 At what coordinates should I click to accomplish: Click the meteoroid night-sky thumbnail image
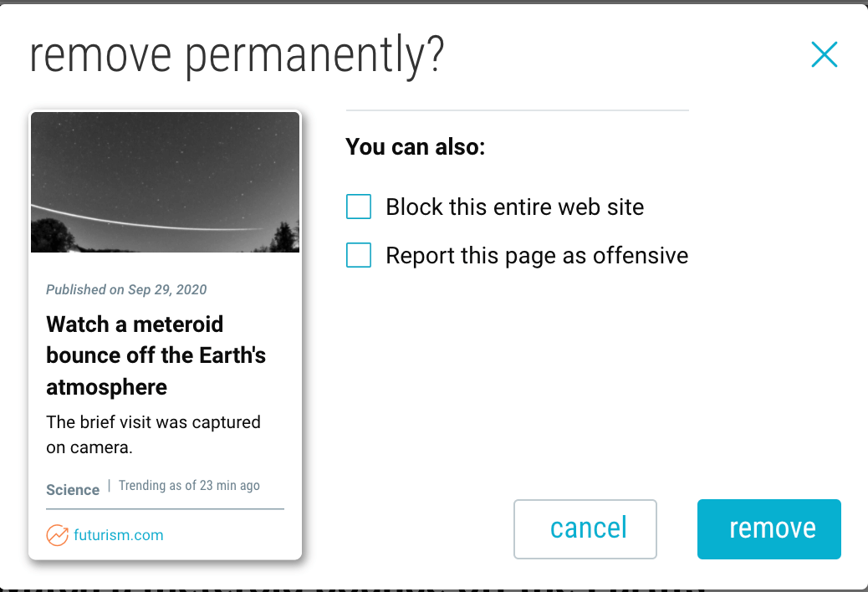point(165,182)
